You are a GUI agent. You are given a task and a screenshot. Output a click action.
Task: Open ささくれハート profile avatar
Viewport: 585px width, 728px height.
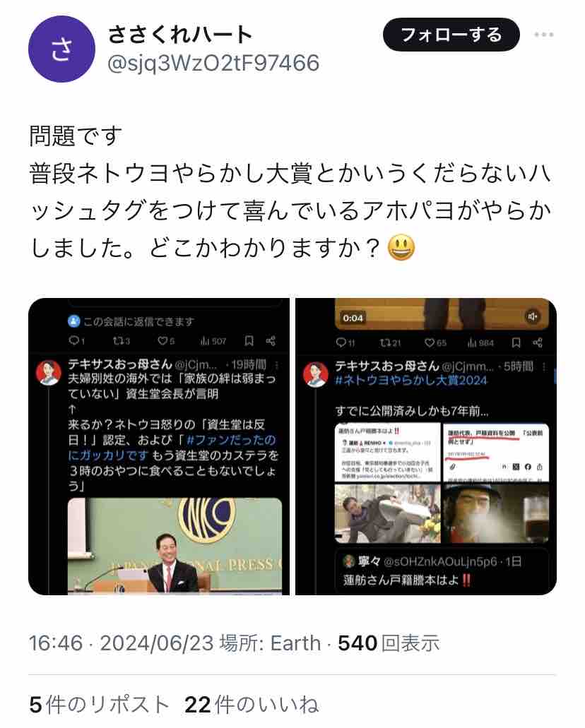pyautogui.click(x=61, y=49)
